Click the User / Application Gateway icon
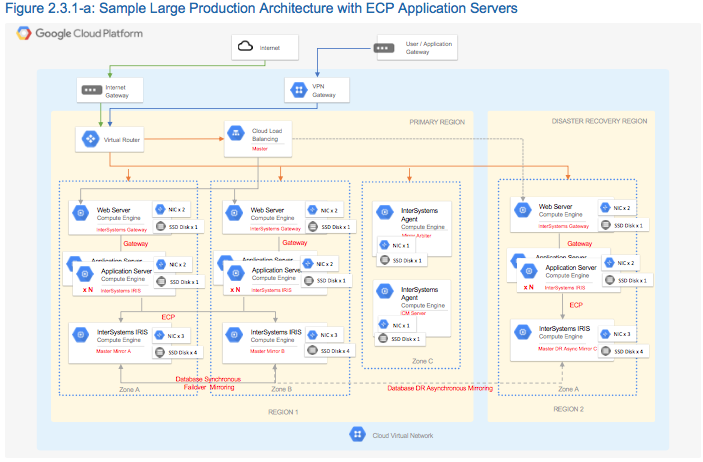Image resolution: width=703 pixels, height=462 pixels. click(x=384, y=48)
